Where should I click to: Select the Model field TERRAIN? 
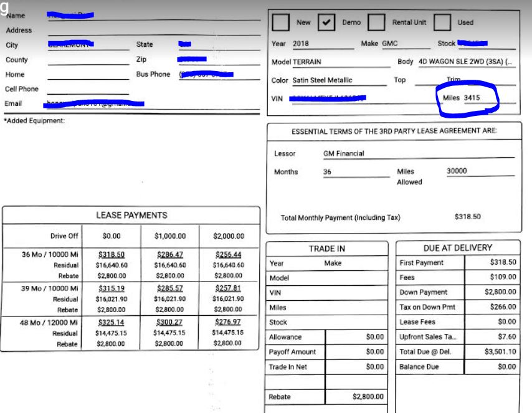[x=341, y=62]
